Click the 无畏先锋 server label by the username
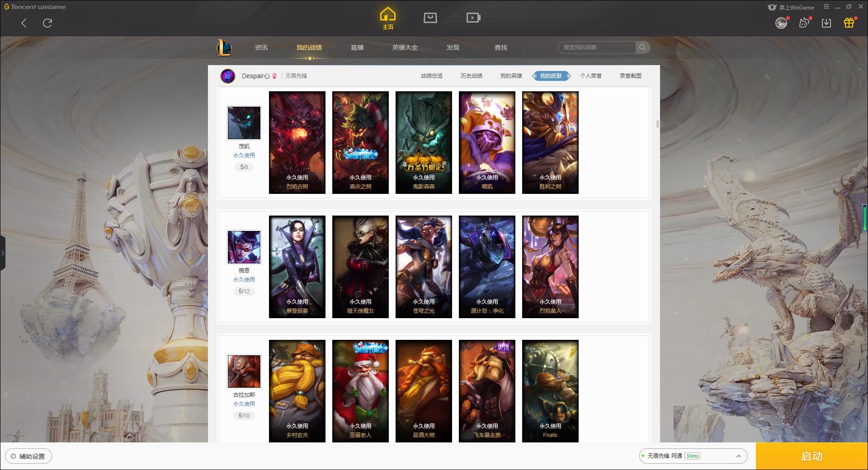The width and height of the screenshot is (868, 470). pos(296,76)
